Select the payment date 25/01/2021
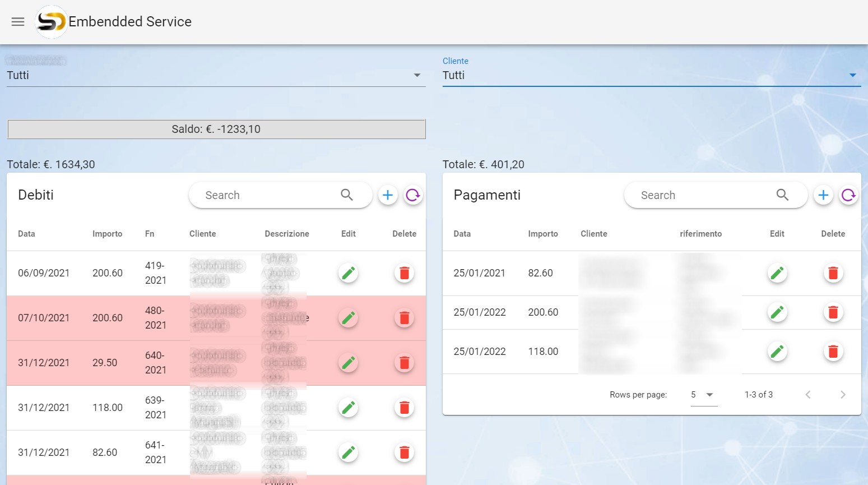The width and height of the screenshot is (868, 485). 480,273
